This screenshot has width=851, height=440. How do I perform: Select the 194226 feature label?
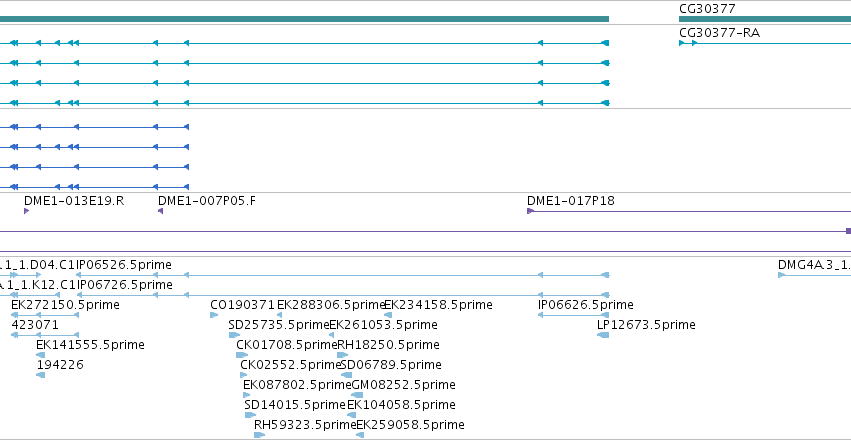[x=60, y=365]
